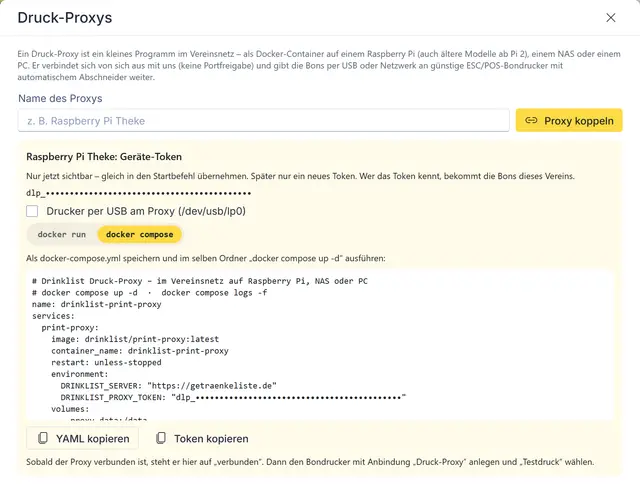
Task: Click the 'environment:' line in the YAML
Action: tap(80, 374)
